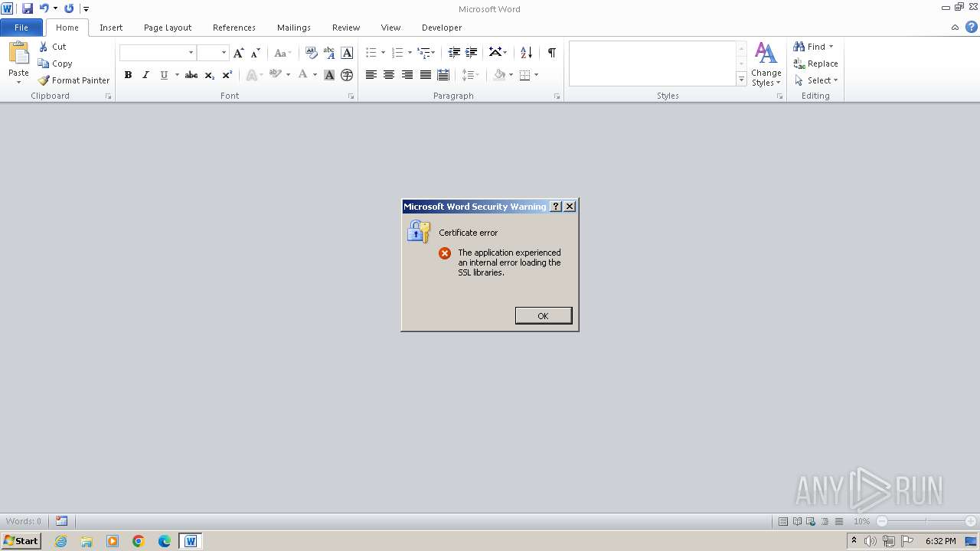Viewport: 980px width, 551px height.
Task: Toggle Italic formatting
Action: pos(145,75)
